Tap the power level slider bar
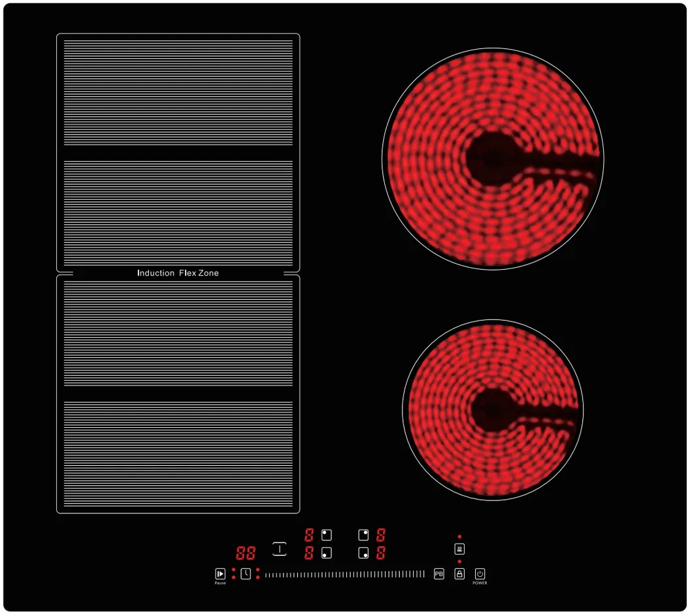The height and width of the screenshot is (616, 692). (x=344, y=574)
